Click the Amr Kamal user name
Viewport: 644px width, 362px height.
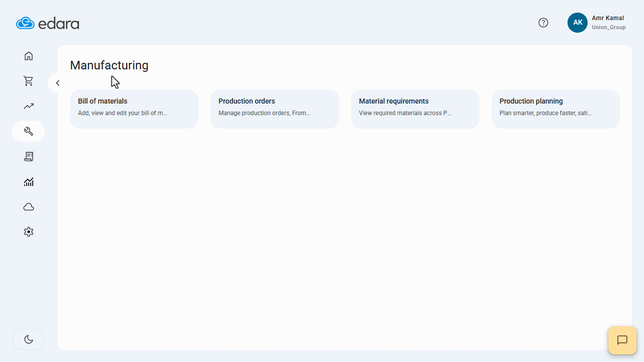tap(608, 18)
